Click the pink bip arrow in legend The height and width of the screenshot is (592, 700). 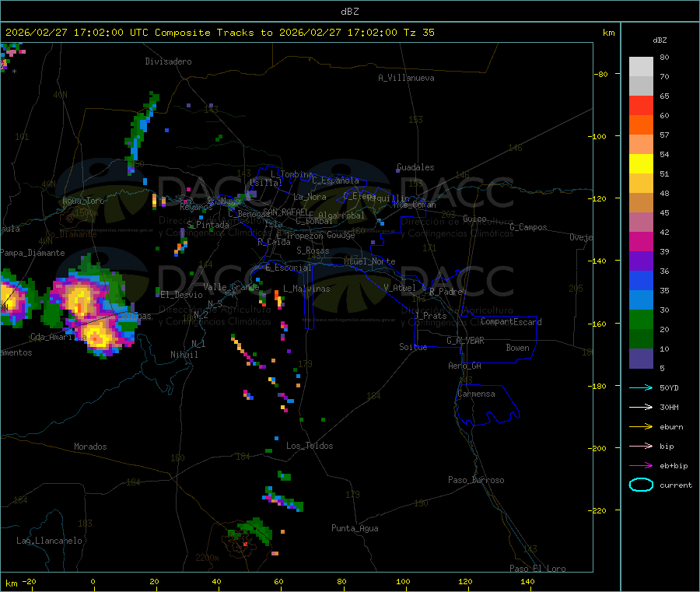pyautogui.click(x=641, y=446)
